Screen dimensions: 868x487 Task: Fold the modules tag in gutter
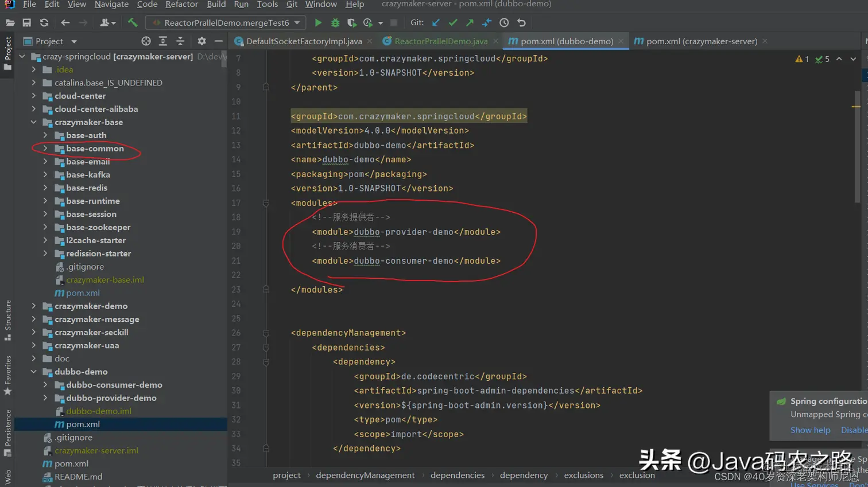(x=266, y=203)
